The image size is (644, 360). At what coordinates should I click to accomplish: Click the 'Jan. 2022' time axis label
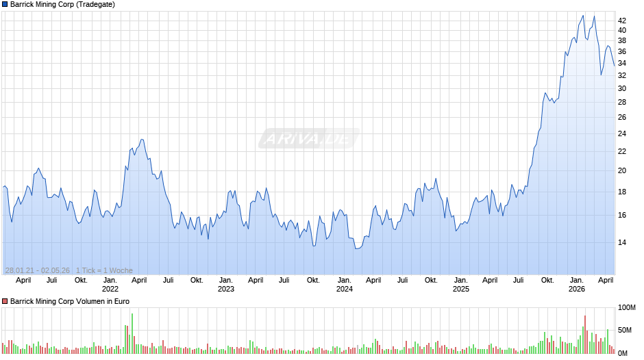point(110,285)
